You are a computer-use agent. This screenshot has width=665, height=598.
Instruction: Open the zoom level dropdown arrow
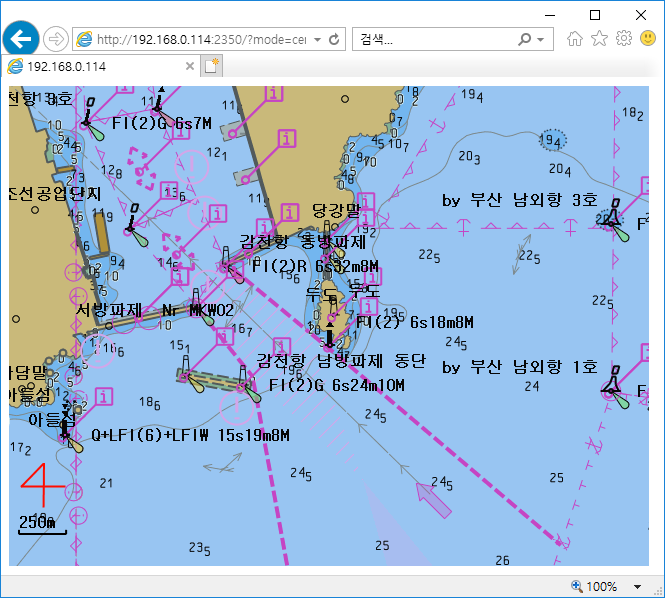point(638,586)
